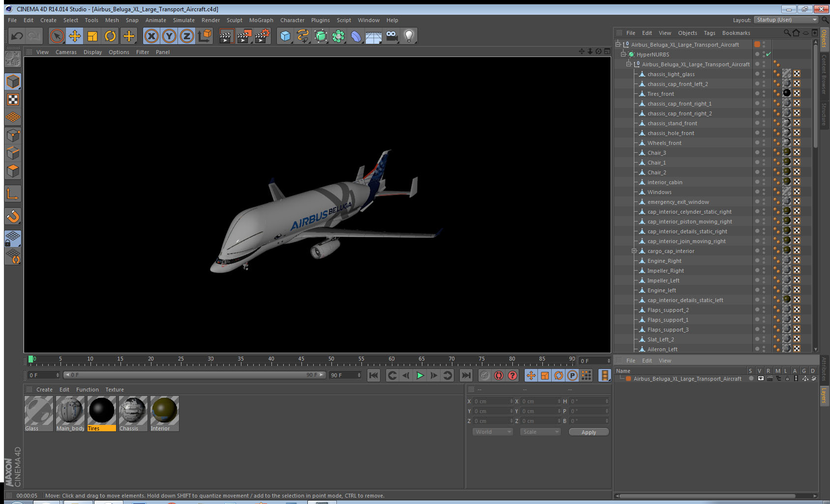Activate the Rotate tool in top toolbar
830x504 pixels.
coord(110,36)
